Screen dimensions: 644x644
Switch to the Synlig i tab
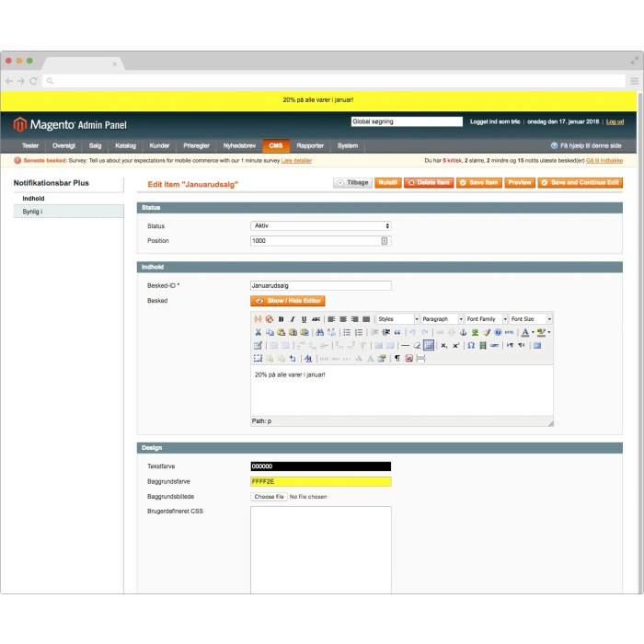[x=69, y=212]
